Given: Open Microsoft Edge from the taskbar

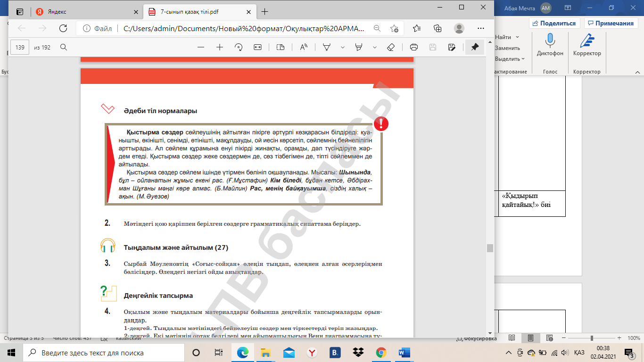Looking at the screenshot, I should (x=243, y=353).
